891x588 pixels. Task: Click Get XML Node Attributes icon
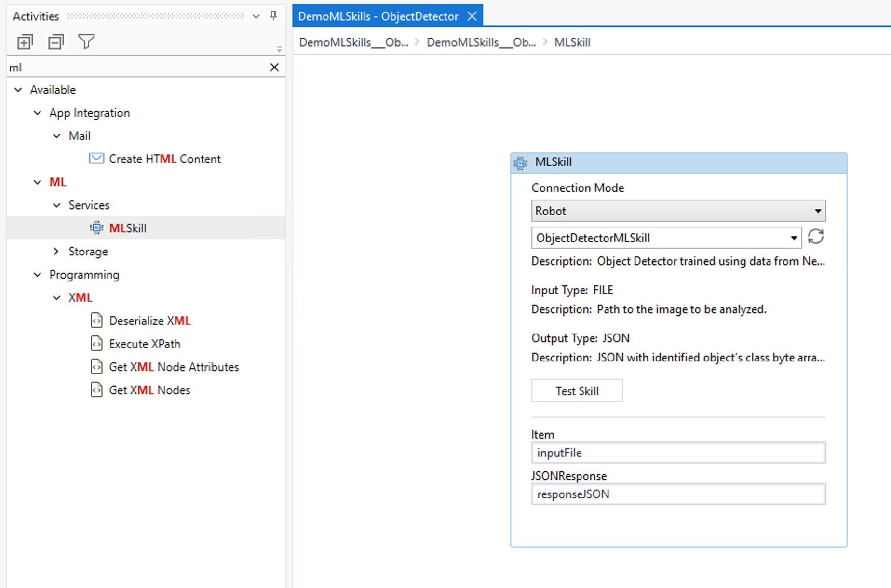coord(96,367)
